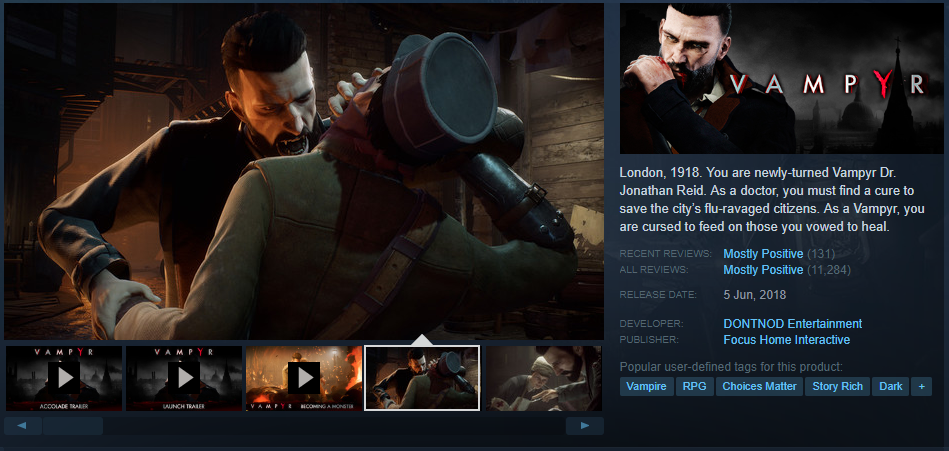Play the Accolade Trailer video thumbnail
949x451 pixels.
pyautogui.click(x=64, y=378)
